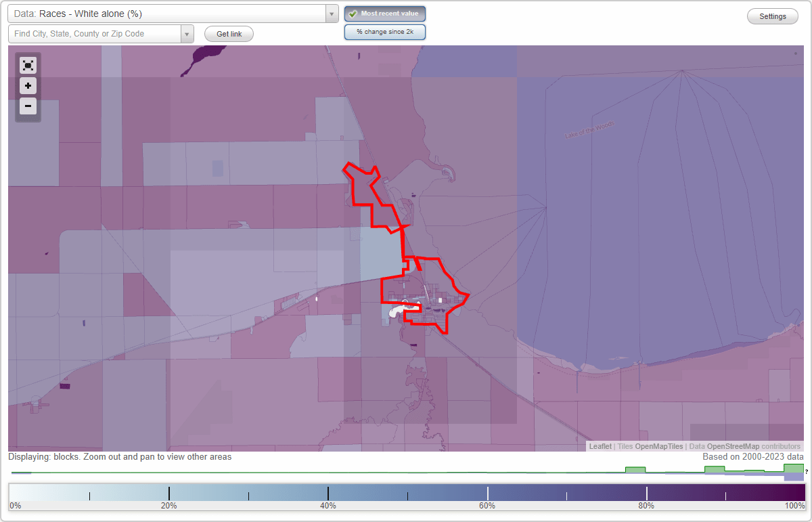Click the 60% point on the color scale
812x522 pixels.
click(487, 492)
